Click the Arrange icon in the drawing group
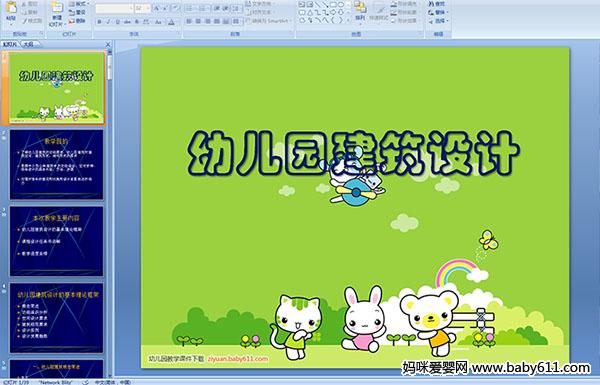The image size is (600, 385). [360, 10]
